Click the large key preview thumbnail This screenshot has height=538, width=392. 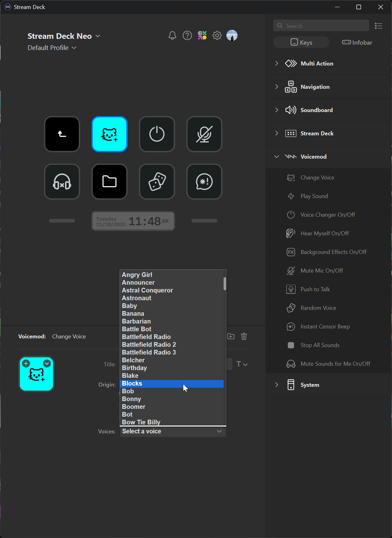pyautogui.click(x=37, y=374)
